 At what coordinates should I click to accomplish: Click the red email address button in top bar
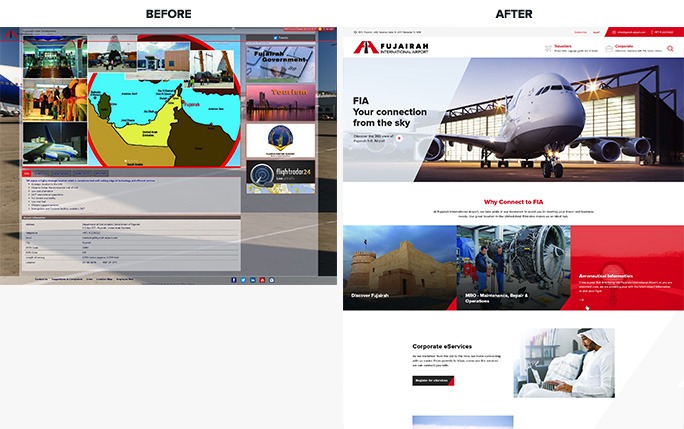(x=629, y=33)
